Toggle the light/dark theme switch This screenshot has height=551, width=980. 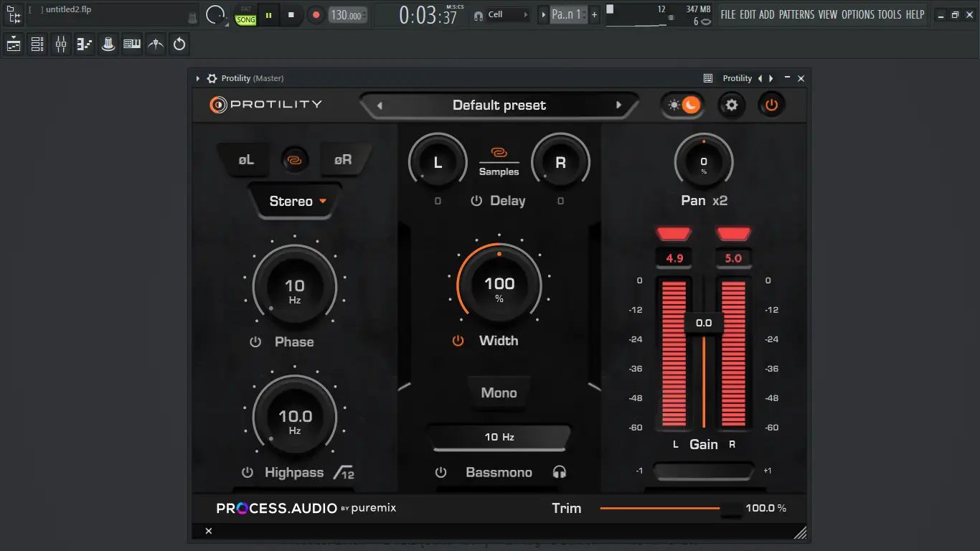pos(682,105)
